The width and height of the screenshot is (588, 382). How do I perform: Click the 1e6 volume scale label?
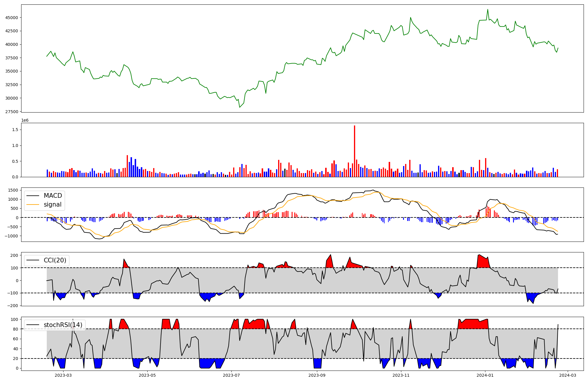[x=25, y=120]
